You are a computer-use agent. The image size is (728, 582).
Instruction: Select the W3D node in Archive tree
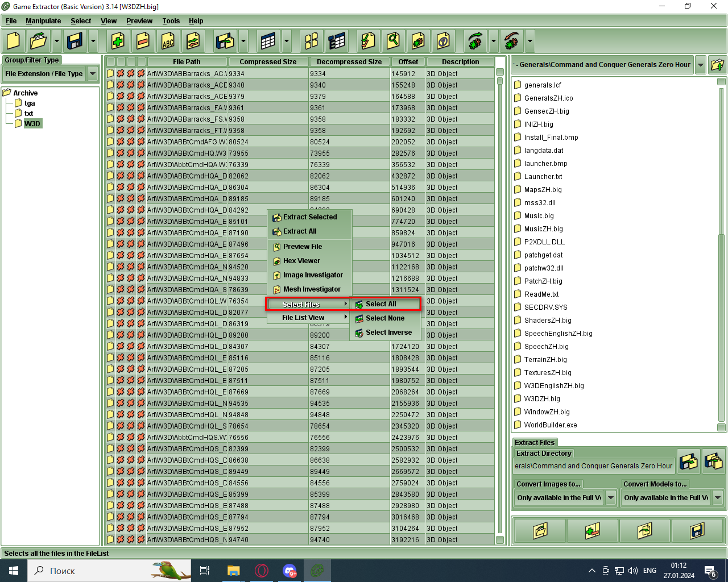point(32,124)
